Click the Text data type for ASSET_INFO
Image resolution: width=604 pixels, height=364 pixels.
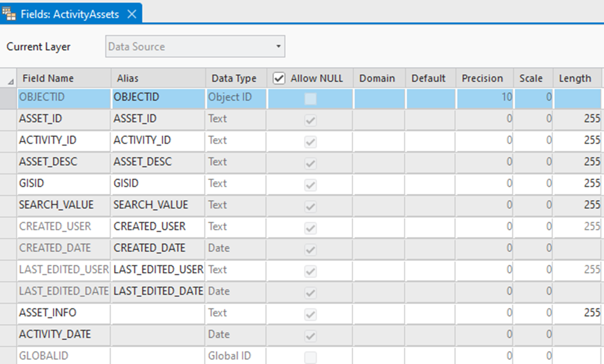236,313
